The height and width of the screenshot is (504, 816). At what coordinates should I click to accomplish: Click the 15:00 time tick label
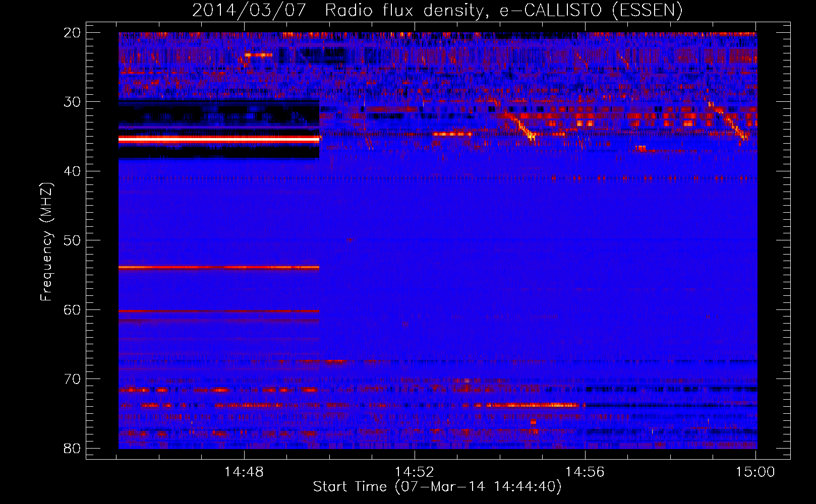coord(755,472)
